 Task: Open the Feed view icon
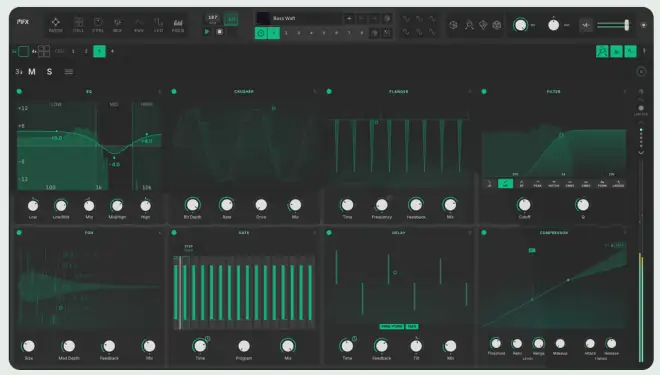178,24
